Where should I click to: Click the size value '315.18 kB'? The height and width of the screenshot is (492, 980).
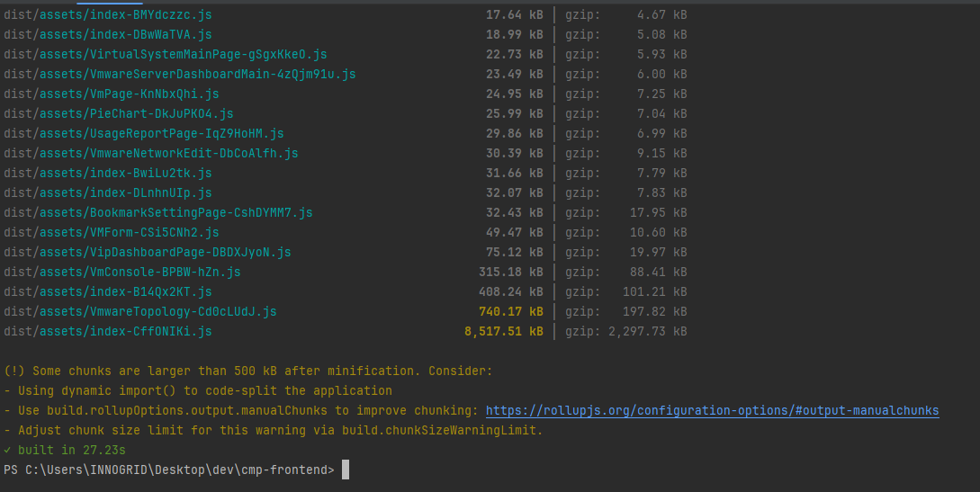(510, 273)
